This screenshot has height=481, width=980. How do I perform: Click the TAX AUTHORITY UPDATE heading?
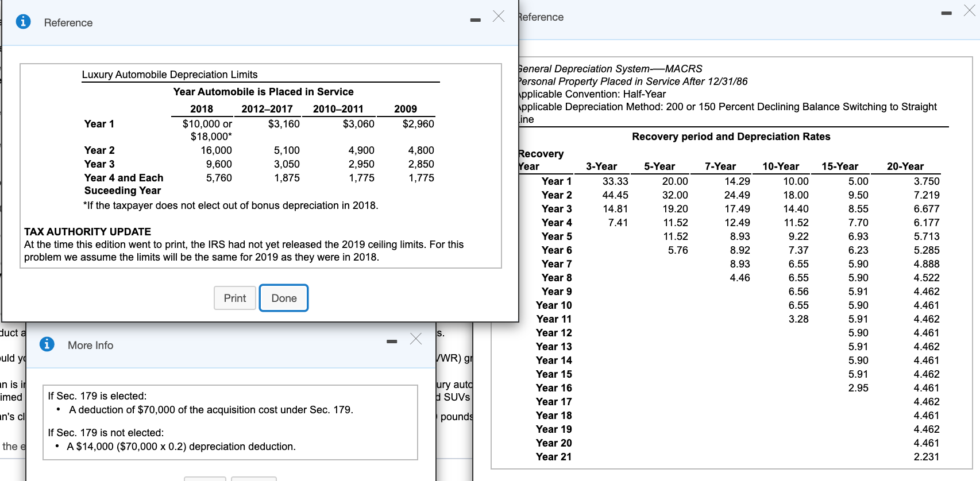click(x=87, y=232)
